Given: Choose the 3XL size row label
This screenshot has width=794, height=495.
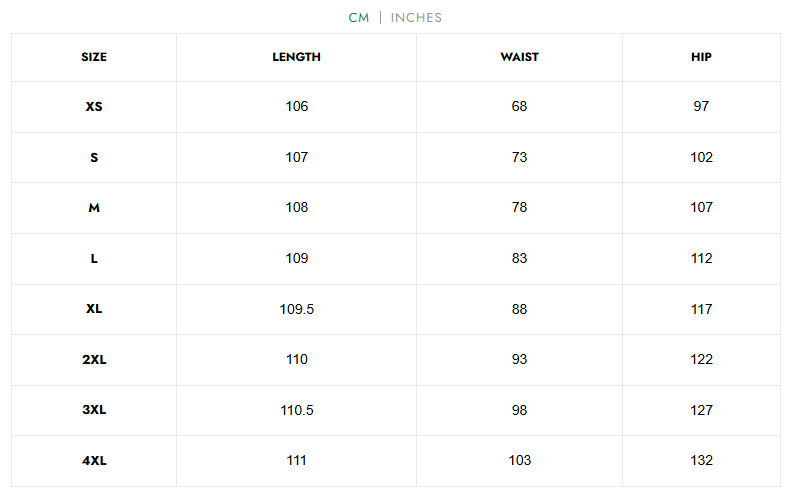Looking at the screenshot, I should pyautogui.click(x=94, y=410).
